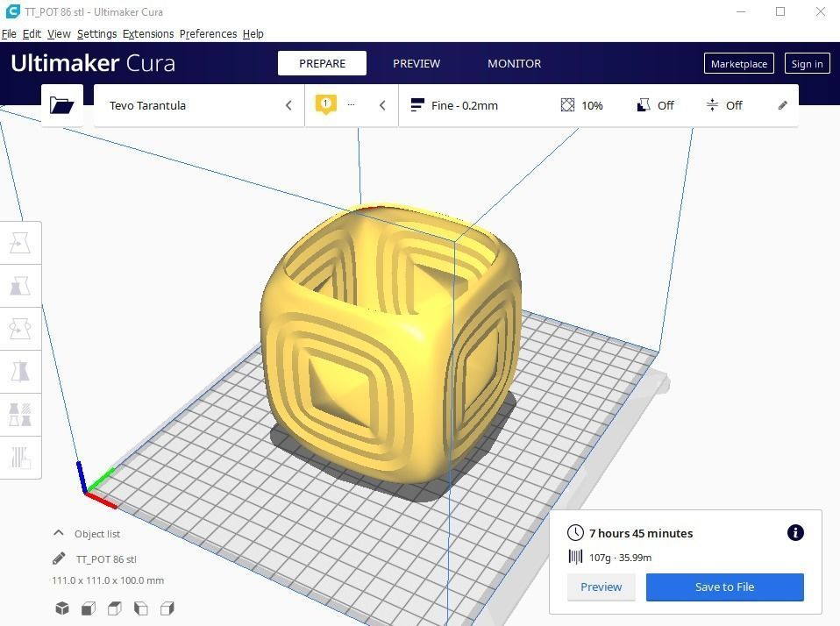Screen dimensions: 840x626
Task: Open the Preferences menu
Action: [x=208, y=33]
